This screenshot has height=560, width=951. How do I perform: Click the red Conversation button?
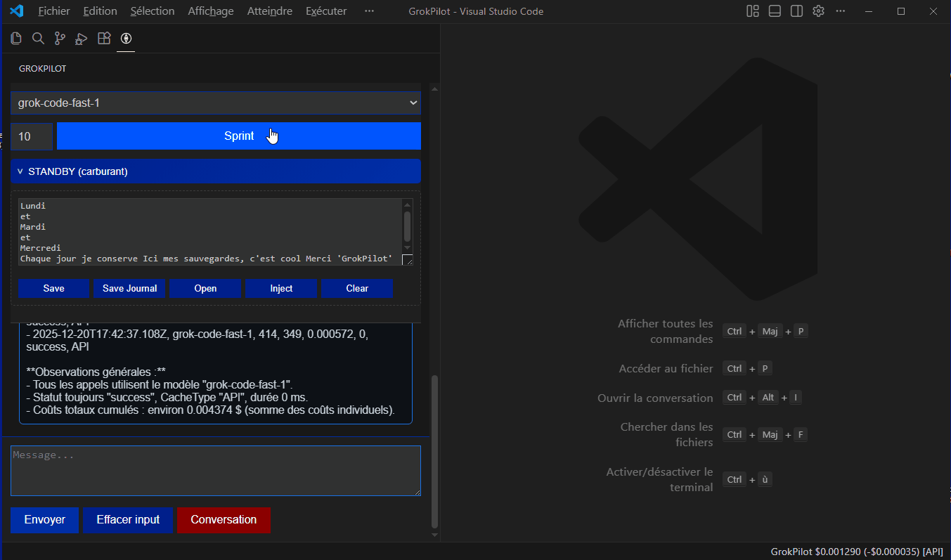click(224, 520)
